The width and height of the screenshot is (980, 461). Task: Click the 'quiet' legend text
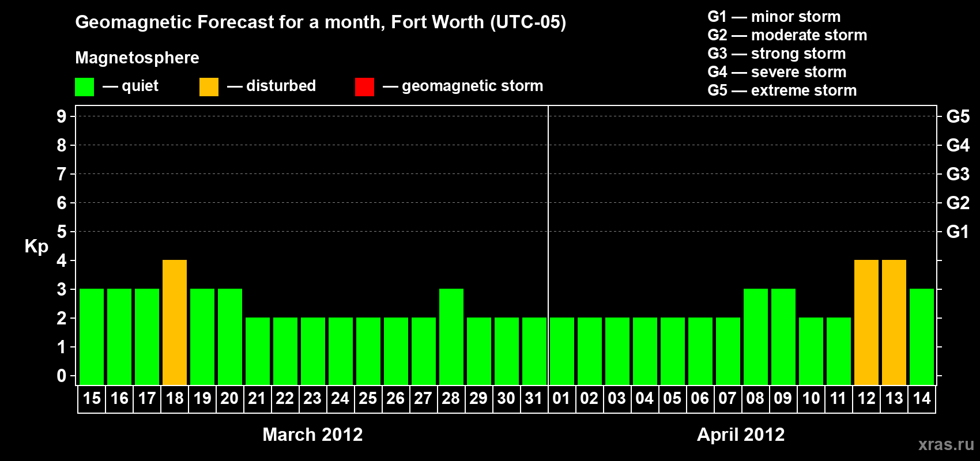(140, 86)
